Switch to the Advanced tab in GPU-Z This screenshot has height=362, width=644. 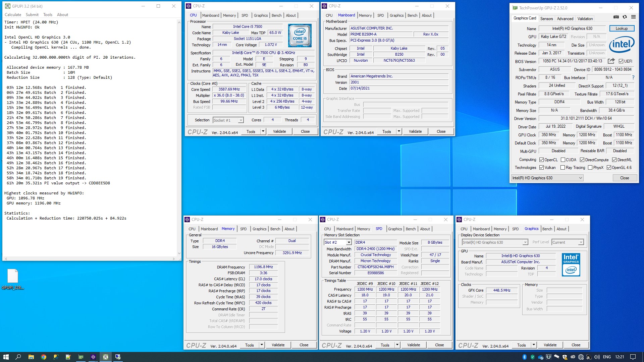pyautogui.click(x=565, y=19)
